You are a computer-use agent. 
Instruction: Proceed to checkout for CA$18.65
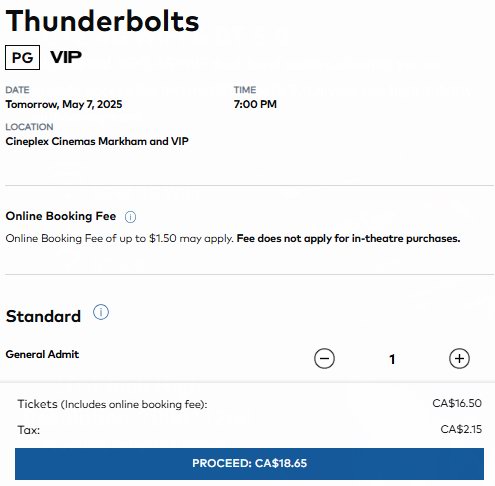click(x=249, y=464)
